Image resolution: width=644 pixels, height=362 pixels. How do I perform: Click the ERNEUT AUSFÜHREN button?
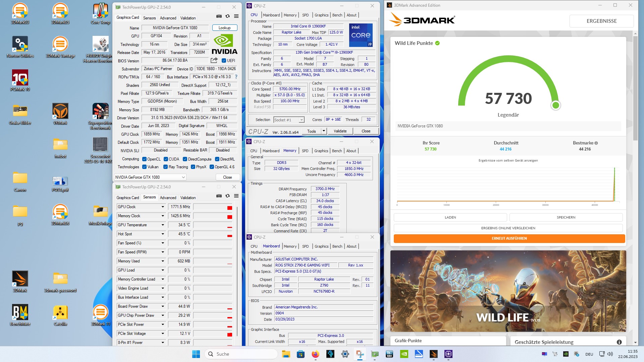509,239
